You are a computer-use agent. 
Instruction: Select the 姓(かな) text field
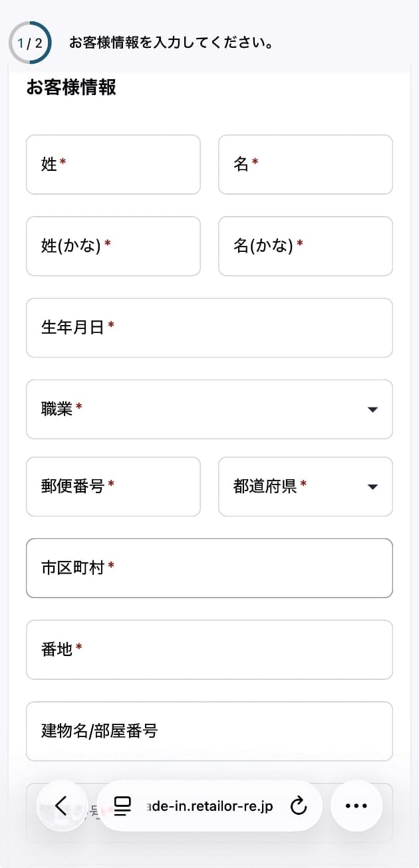113,246
